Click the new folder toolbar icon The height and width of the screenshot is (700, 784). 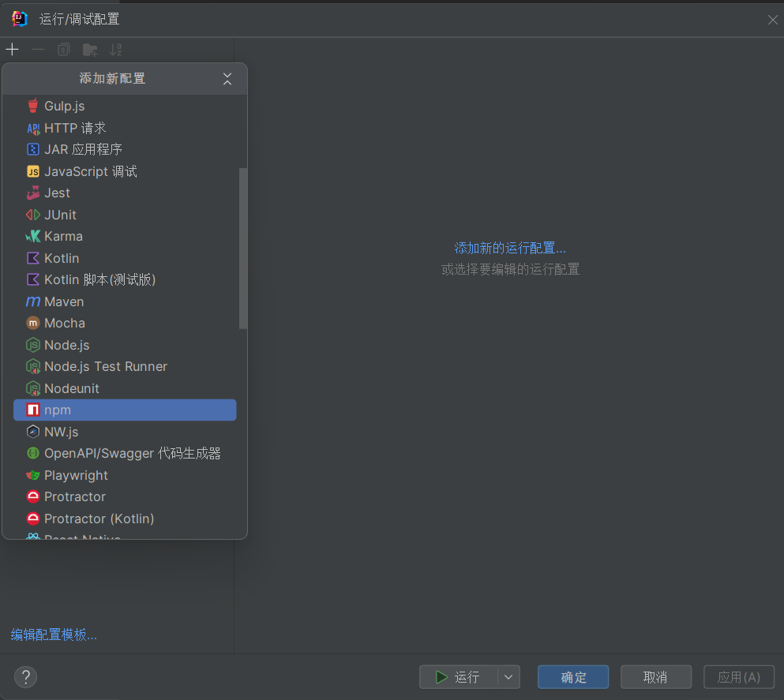pyautogui.click(x=90, y=50)
